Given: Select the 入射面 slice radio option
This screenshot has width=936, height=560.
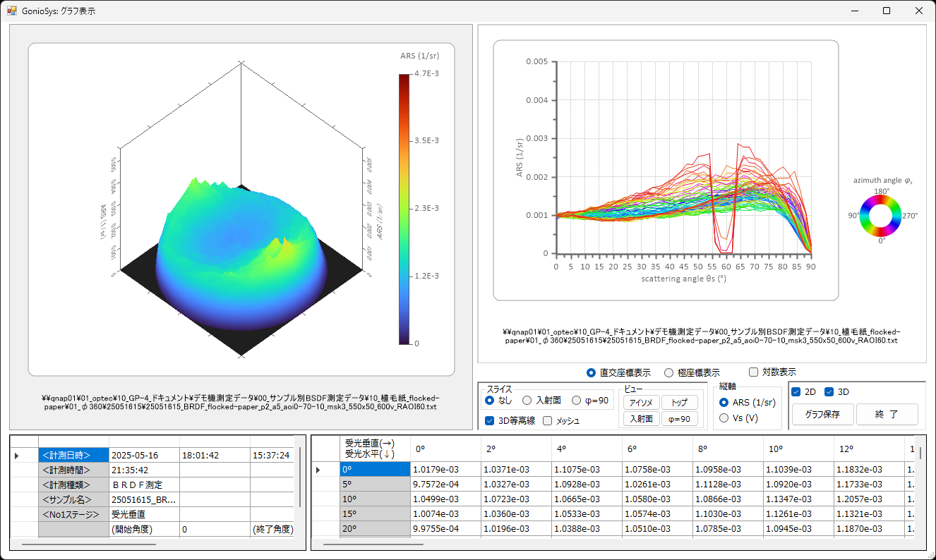Looking at the screenshot, I should pos(527,401).
